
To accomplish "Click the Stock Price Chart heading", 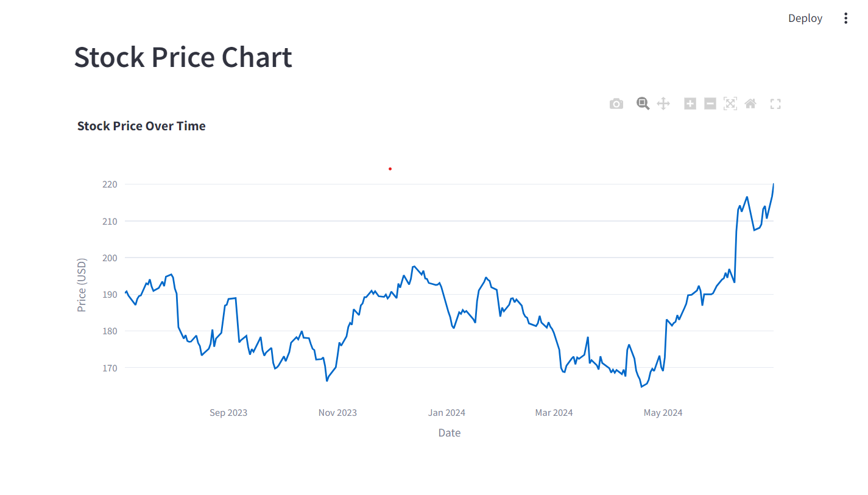I will [183, 57].
